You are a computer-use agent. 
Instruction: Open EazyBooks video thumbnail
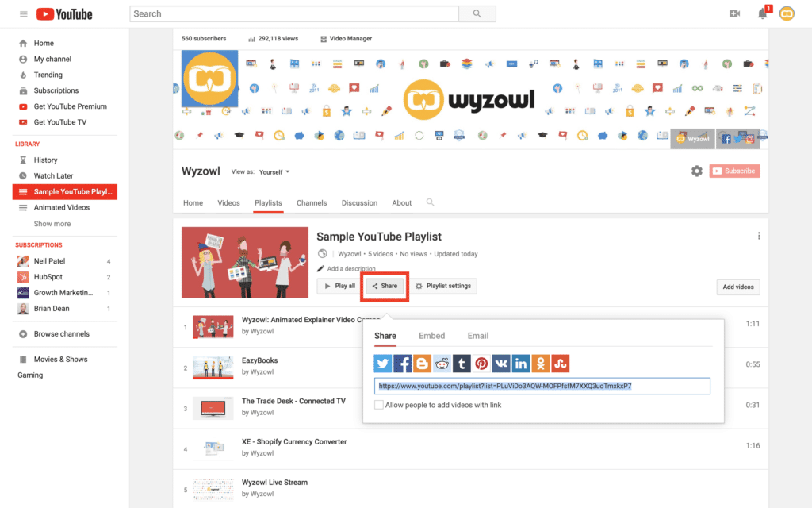click(x=213, y=367)
